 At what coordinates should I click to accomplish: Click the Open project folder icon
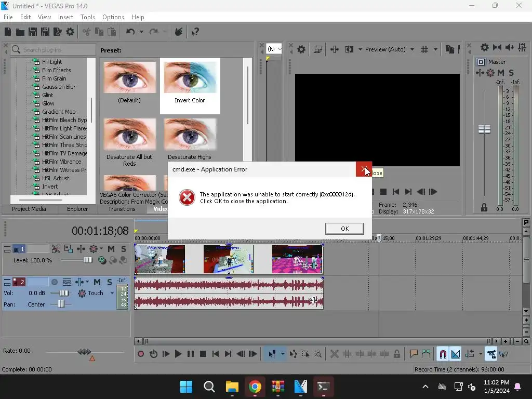20,32
